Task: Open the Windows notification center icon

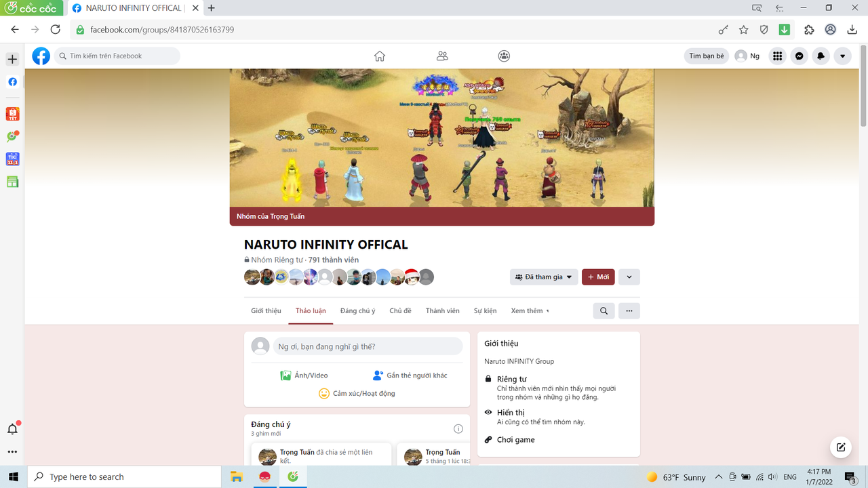Action: click(x=850, y=477)
